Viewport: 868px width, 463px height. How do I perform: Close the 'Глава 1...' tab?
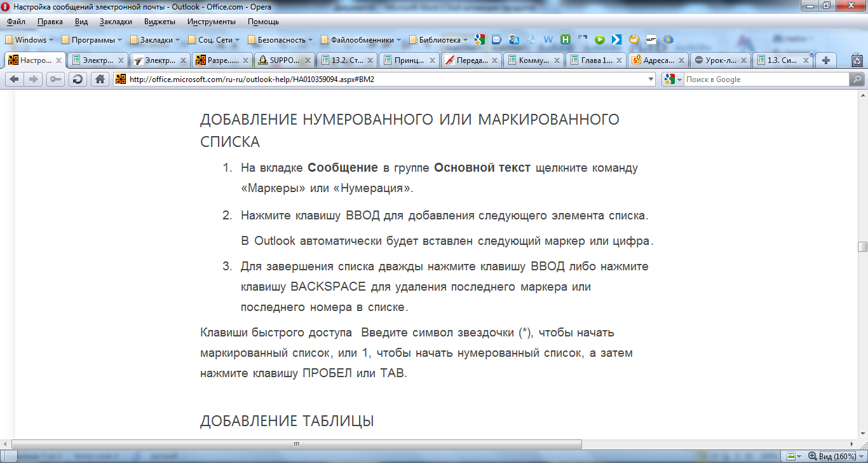point(619,60)
